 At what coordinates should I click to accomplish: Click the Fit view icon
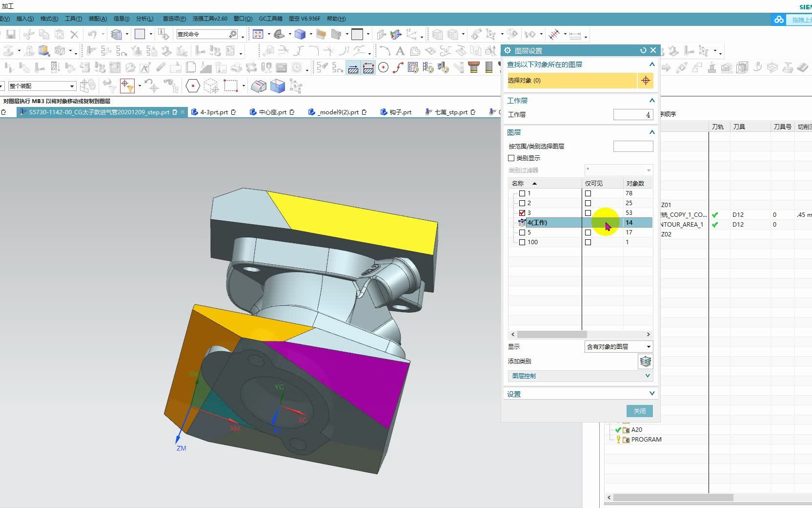pyautogui.click(x=258, y=34)
